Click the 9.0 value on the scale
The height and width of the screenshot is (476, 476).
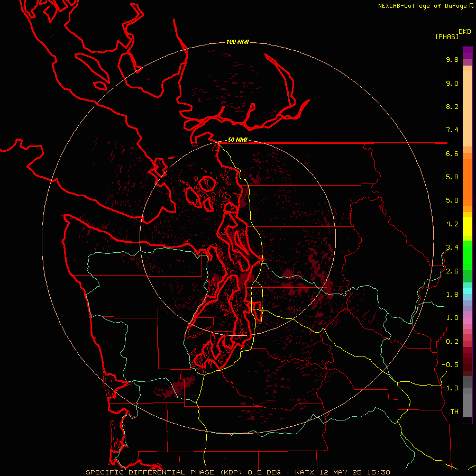452,83
